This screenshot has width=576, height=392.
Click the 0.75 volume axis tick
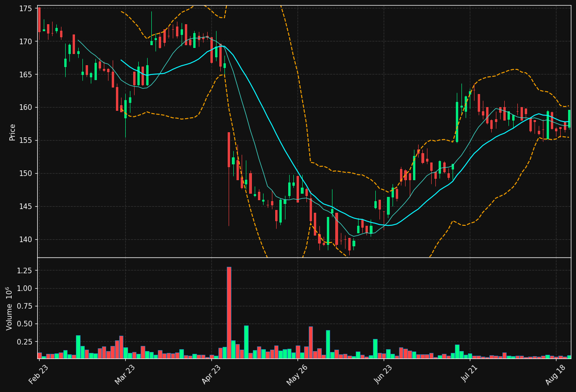pos(25,306)
